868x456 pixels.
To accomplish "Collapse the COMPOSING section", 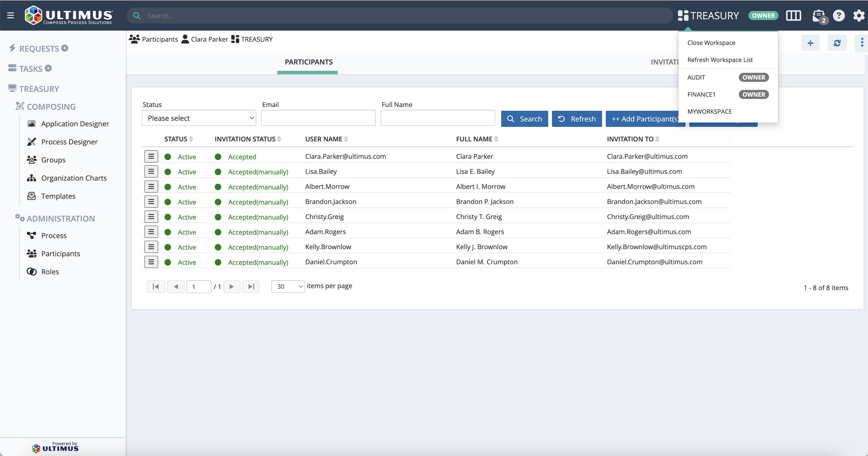I will point(45,106).
